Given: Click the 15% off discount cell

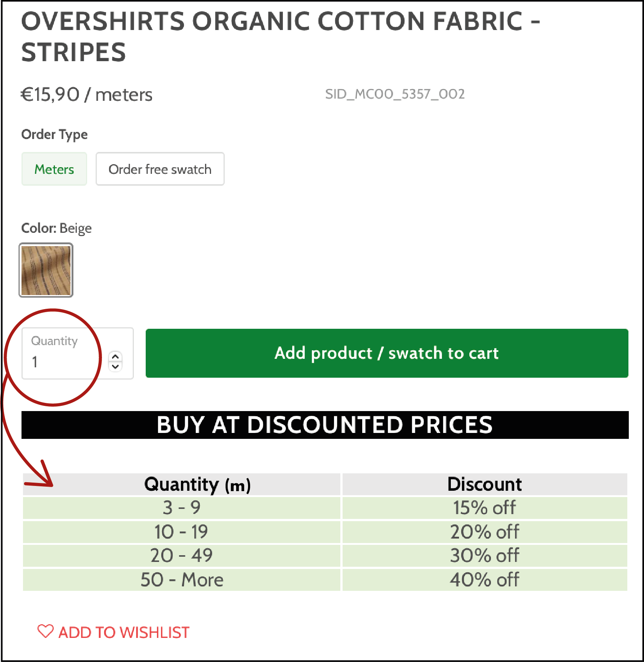Looking at the screenshot, I should point(485,508).
